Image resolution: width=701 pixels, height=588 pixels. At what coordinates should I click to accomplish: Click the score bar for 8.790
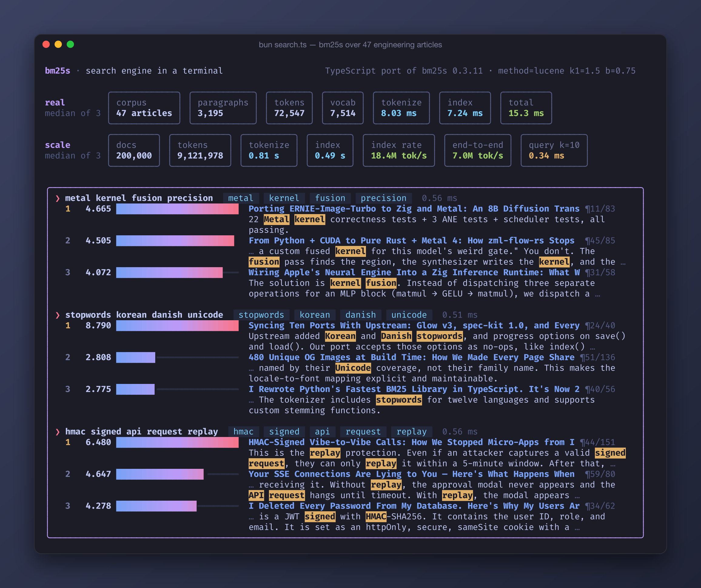pyautogui.click(x=177, y=326)
